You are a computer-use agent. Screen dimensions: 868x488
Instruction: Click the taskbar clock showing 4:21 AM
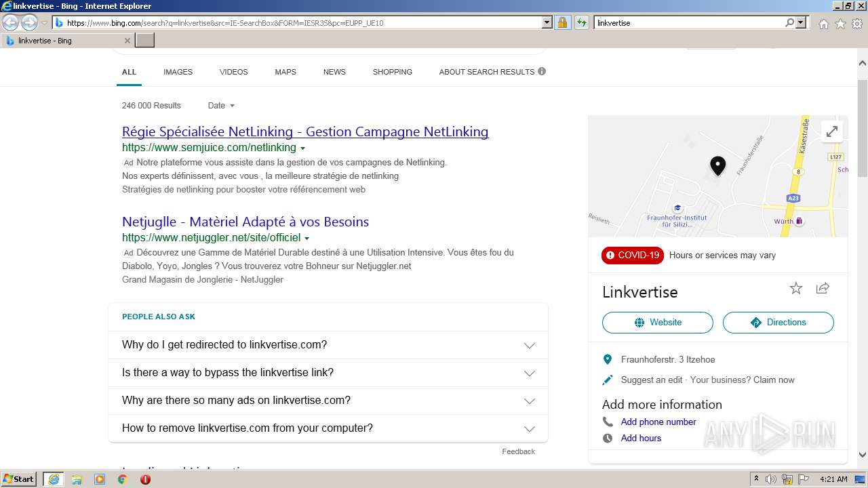[x=833, y=479]
